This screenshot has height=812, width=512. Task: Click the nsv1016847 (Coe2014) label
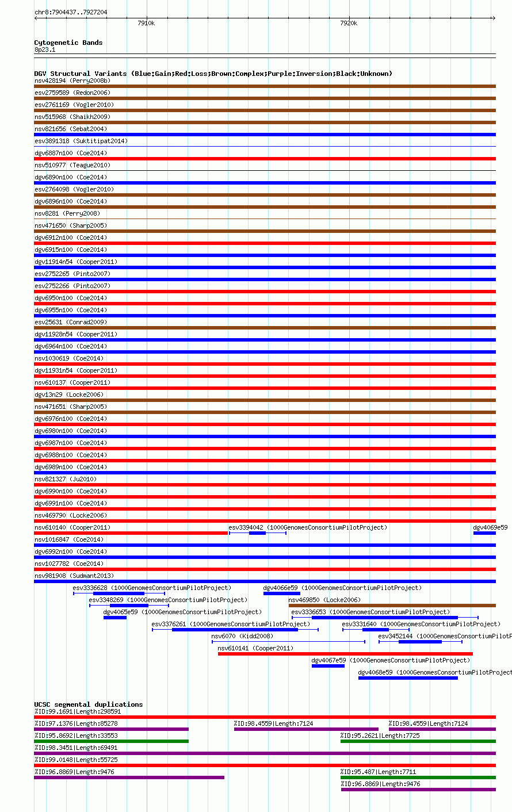point(69,539)
